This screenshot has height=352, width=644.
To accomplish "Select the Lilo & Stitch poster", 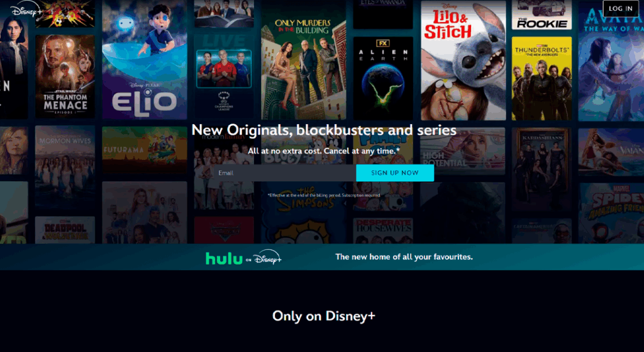I will tap(463, 60).
